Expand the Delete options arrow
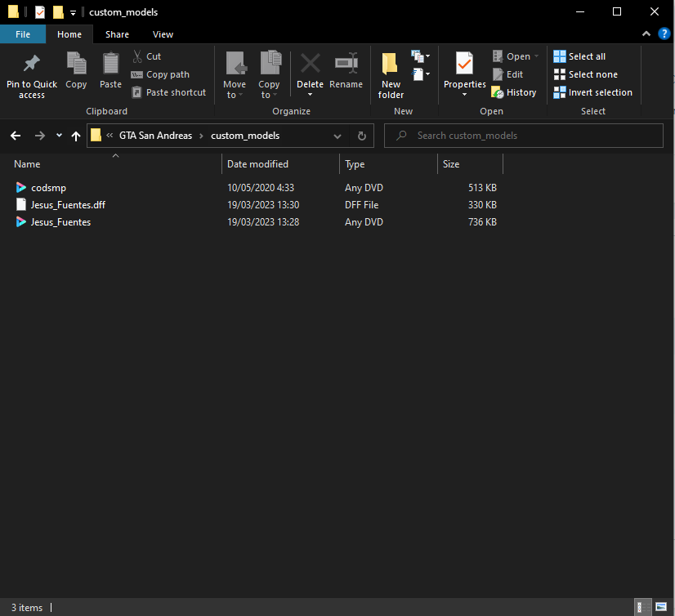675x616 pixels. 310,94
